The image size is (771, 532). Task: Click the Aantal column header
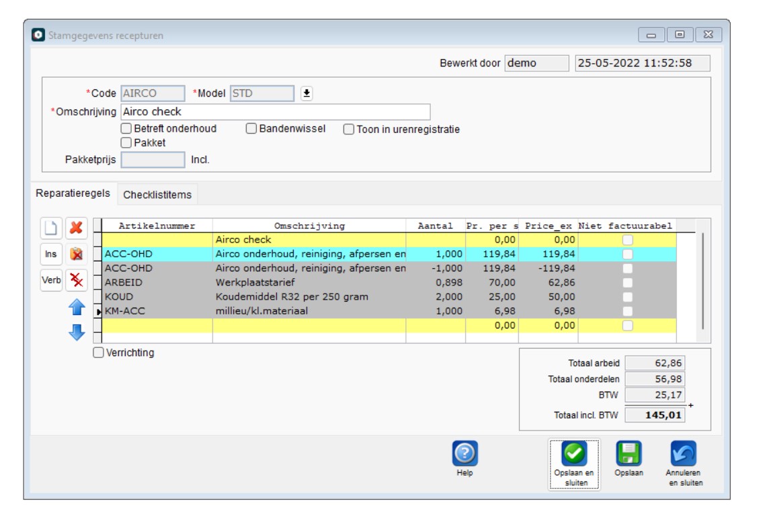(x=436, y=226)
